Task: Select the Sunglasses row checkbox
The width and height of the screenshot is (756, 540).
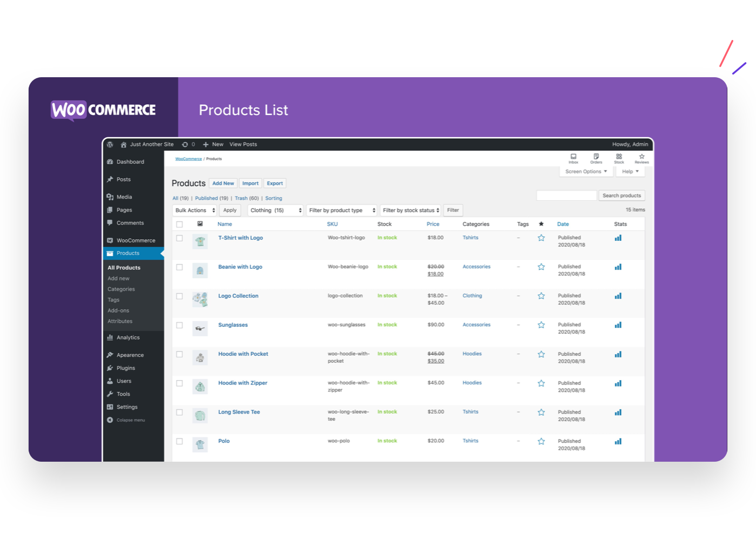Action: point(180,326)
